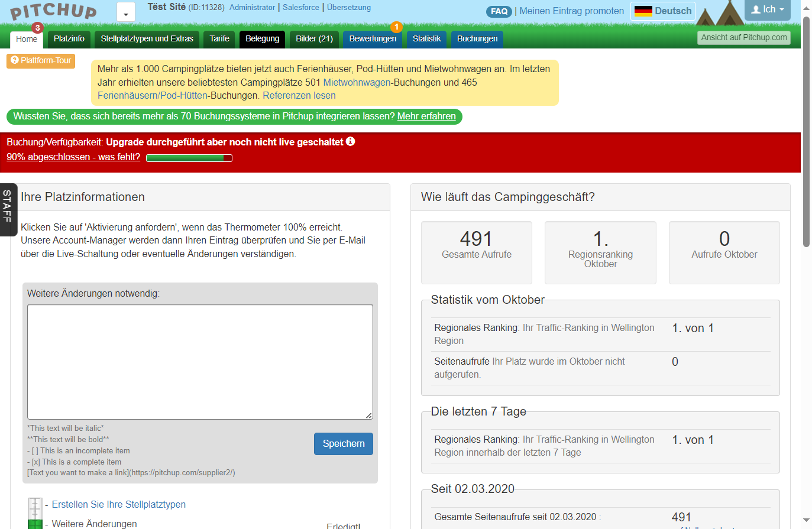Click the 491 Gesamte Aufrufe tile
The width and height of the screenshot is (812, 529).
click(x=477, y=252)
